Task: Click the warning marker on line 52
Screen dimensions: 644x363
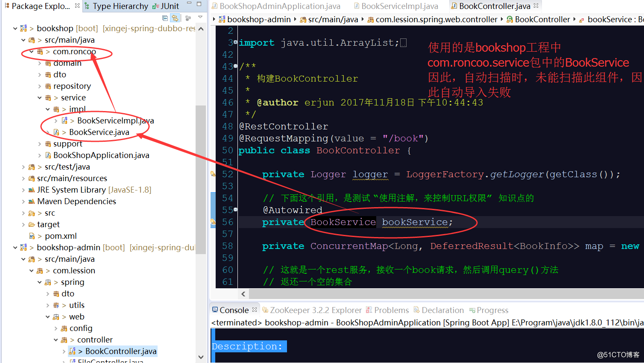Action: 213,174
